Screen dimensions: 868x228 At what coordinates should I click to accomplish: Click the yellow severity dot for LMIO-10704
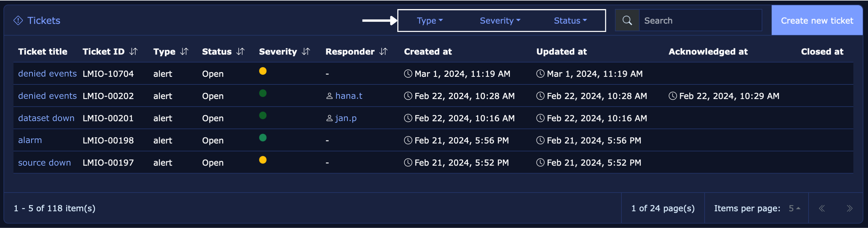[x=263, y=71]
